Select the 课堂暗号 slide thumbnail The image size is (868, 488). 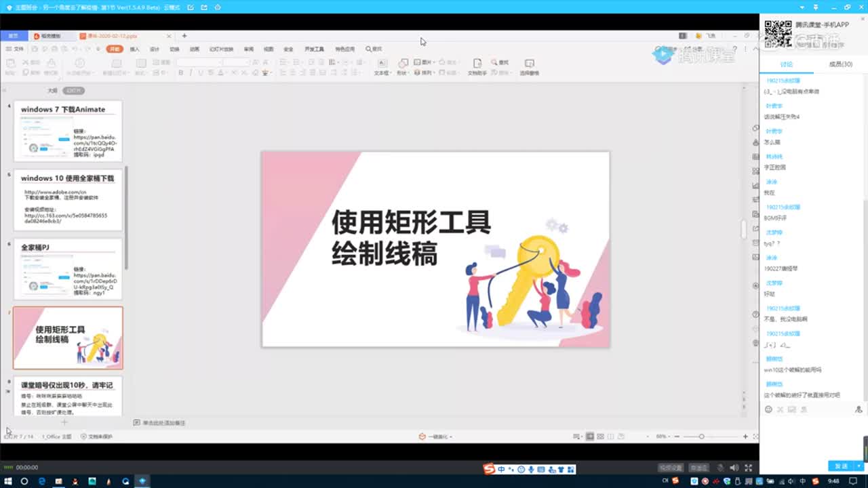click(68, 396)
